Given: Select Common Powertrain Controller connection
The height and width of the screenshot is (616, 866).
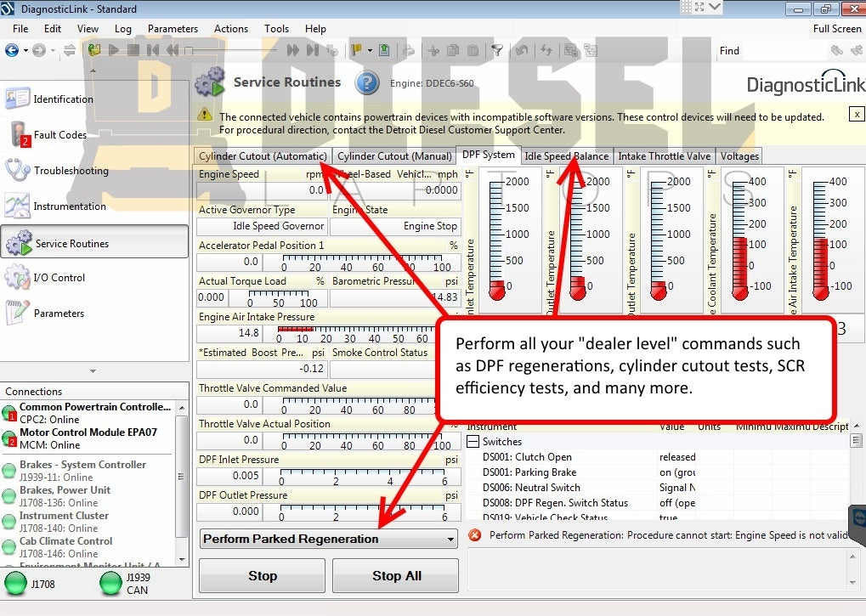Looking at the screenshot, I should pyautogui.click(x=88, y=413).
